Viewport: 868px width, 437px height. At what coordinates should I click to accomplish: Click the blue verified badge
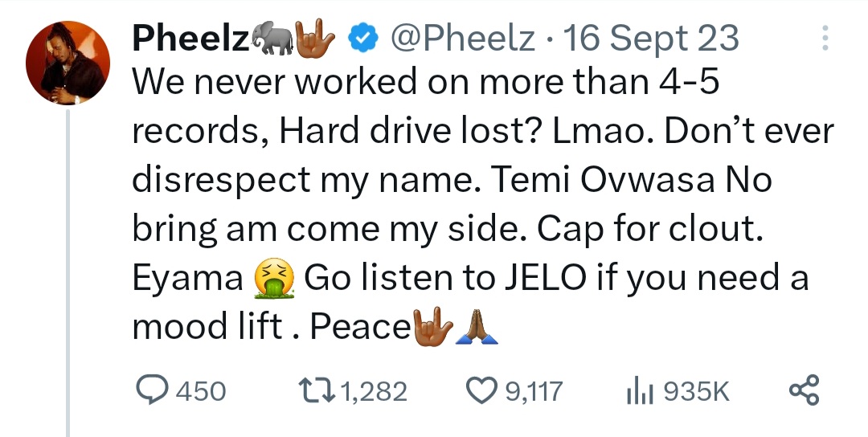[362, 37]
